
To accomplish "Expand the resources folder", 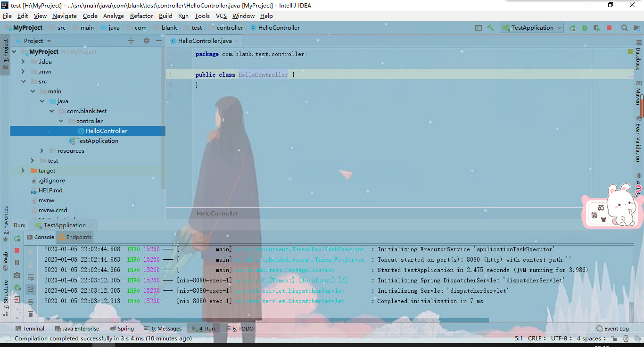I will pyautogui.click(x=42, y=151).
